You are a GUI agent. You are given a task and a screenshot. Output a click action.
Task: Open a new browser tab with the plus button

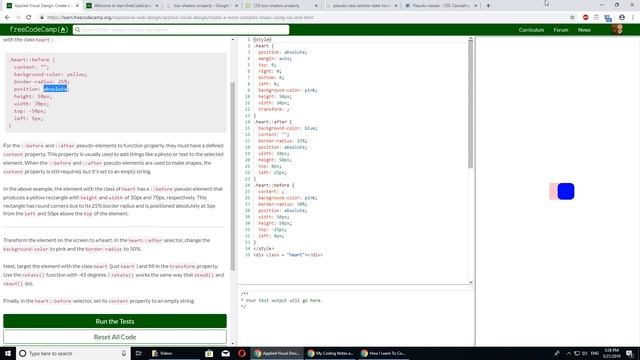(x=488, y=6)
